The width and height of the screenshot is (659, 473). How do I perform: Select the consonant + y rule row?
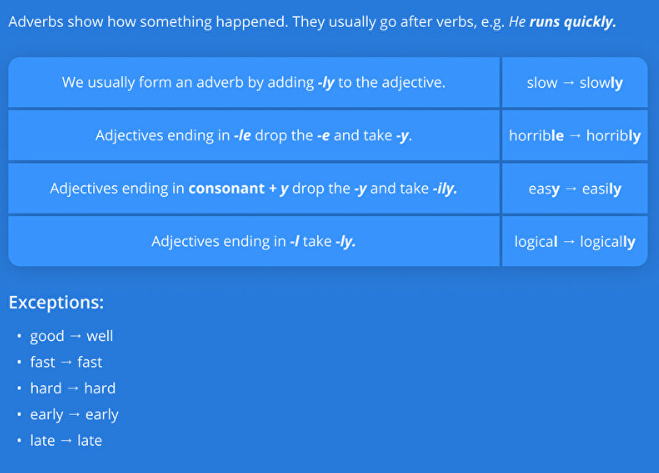254,188
